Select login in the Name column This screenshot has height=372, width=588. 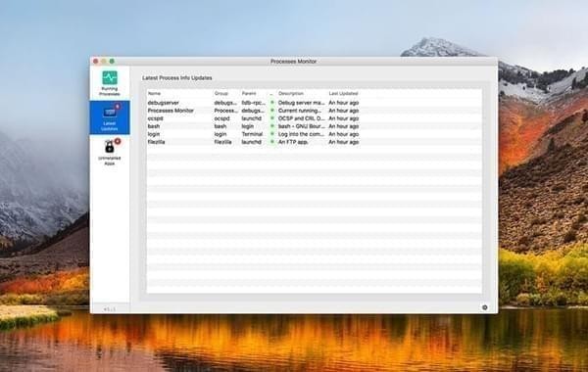pos(154,134)
